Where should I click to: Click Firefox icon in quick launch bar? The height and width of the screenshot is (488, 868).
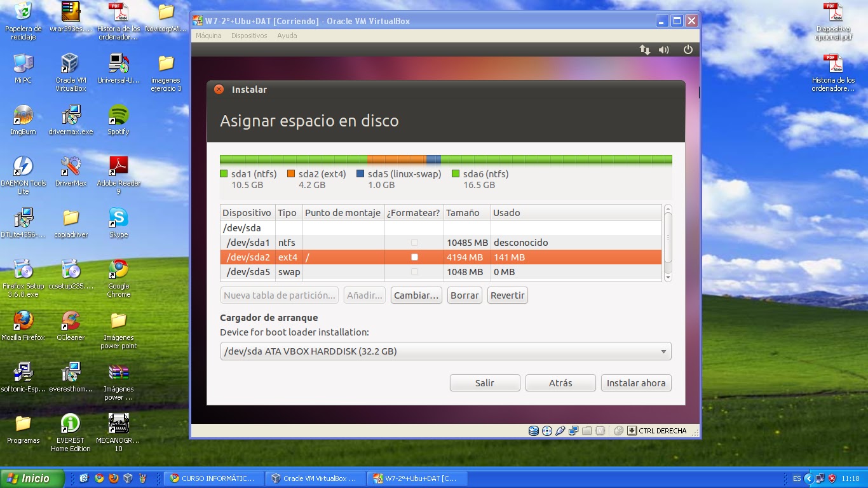coord(113,478)
